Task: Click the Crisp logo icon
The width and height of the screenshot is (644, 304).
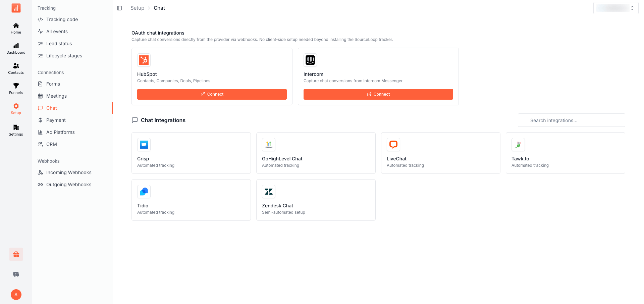Action: pyautogui.click(x=144, y=145)
